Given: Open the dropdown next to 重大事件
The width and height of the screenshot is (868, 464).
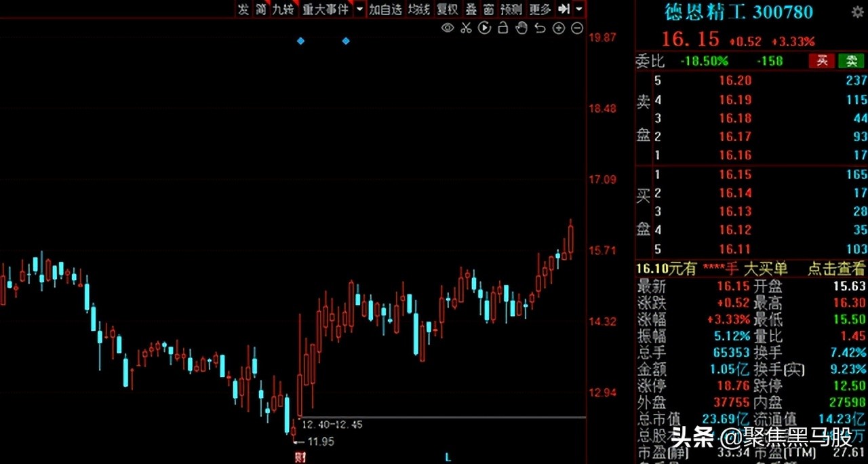Looking at the screenshot, I should [358, 9].
